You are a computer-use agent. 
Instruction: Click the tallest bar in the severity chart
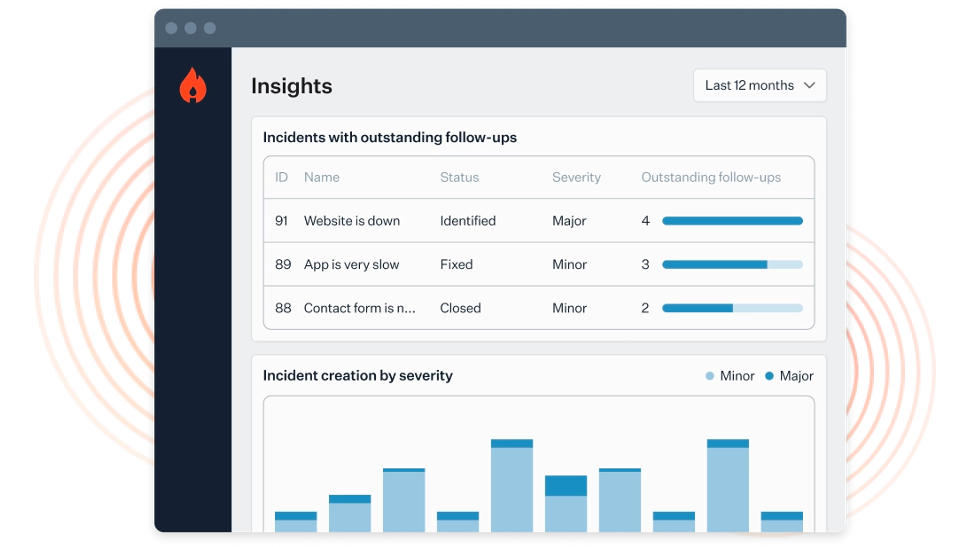tap(511, 488)
